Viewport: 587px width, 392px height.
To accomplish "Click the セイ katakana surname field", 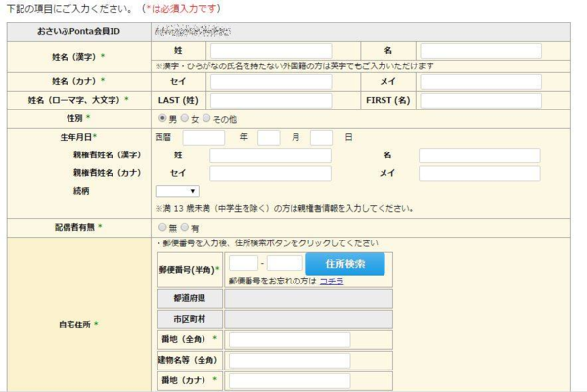I will coord(271,82).
